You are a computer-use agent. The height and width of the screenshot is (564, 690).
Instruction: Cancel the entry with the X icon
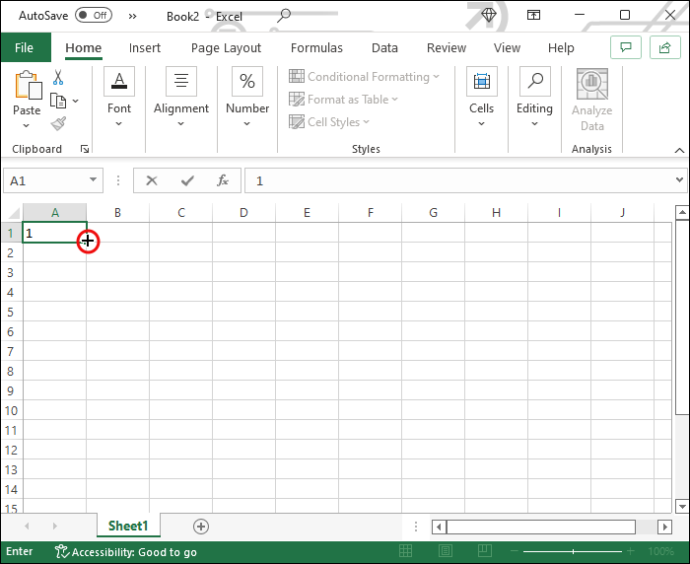tap(151, 180)
